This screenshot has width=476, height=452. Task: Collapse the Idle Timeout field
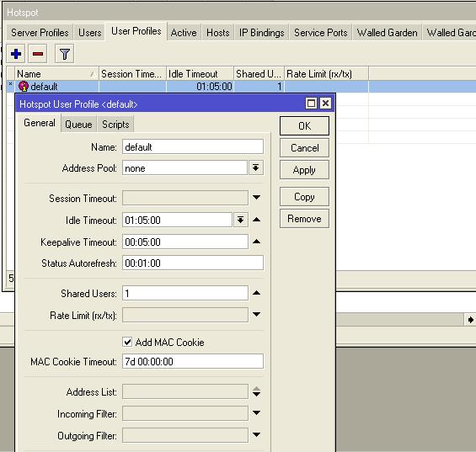(x=256, y=220)
